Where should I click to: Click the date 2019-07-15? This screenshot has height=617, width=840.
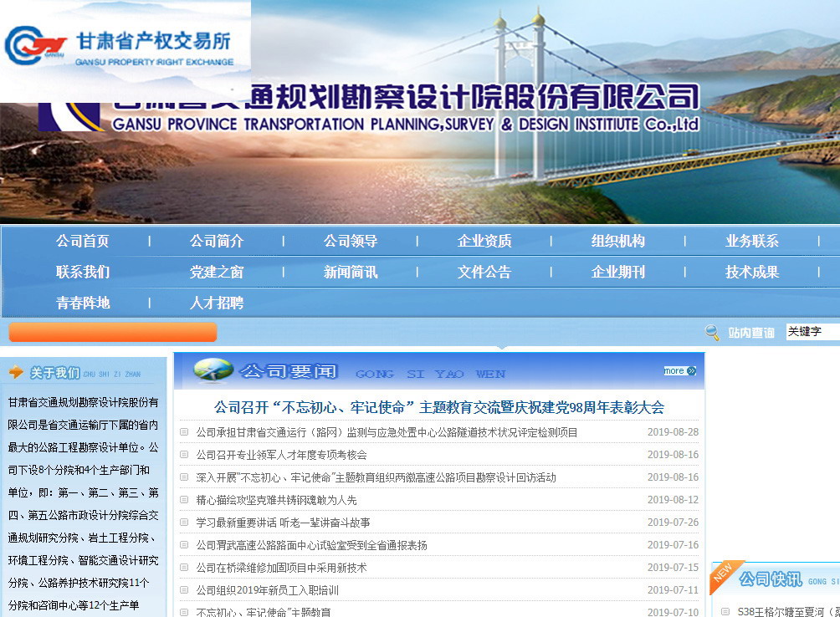click(x=673, y=567)
